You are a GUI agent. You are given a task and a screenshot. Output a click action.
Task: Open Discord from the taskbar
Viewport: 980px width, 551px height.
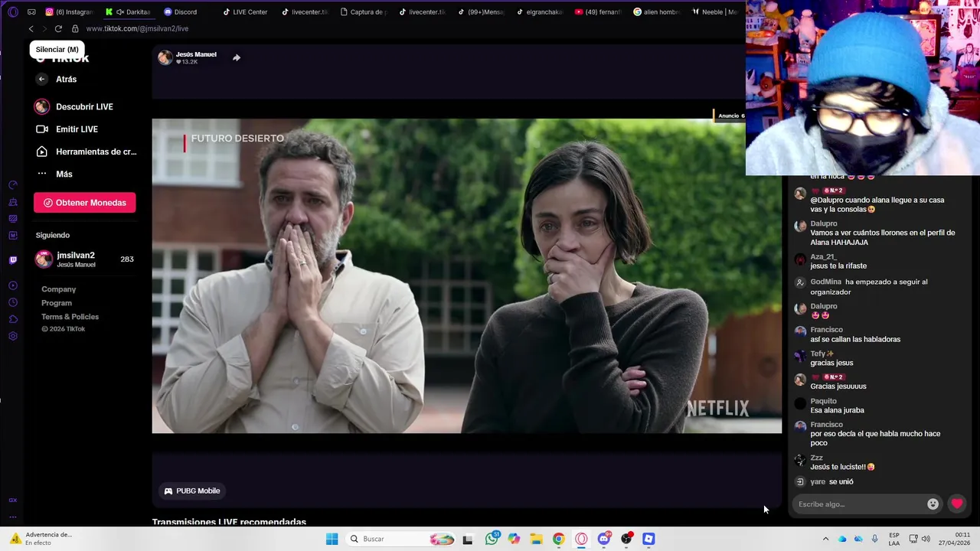pyautogui.click(x=604, y=539)
